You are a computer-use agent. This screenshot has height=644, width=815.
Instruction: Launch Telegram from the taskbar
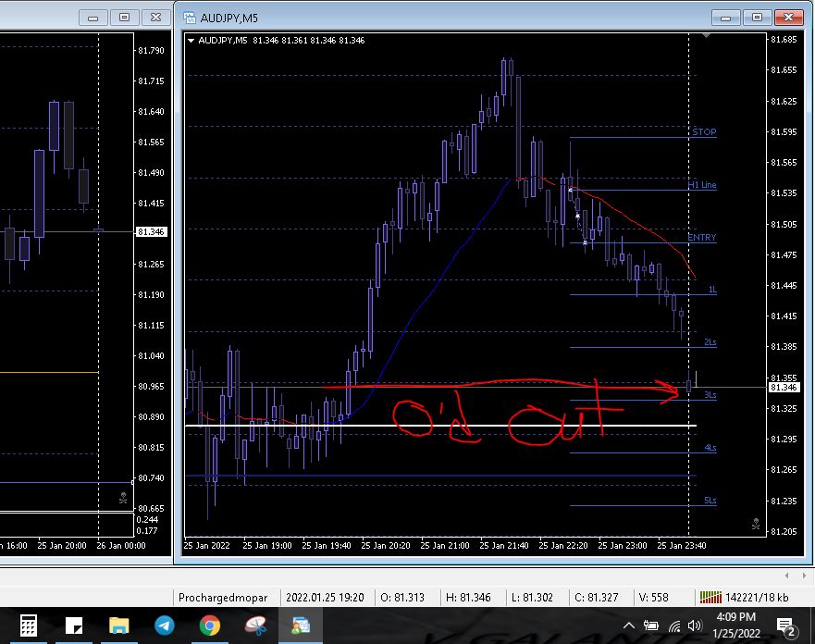(165, 625)
